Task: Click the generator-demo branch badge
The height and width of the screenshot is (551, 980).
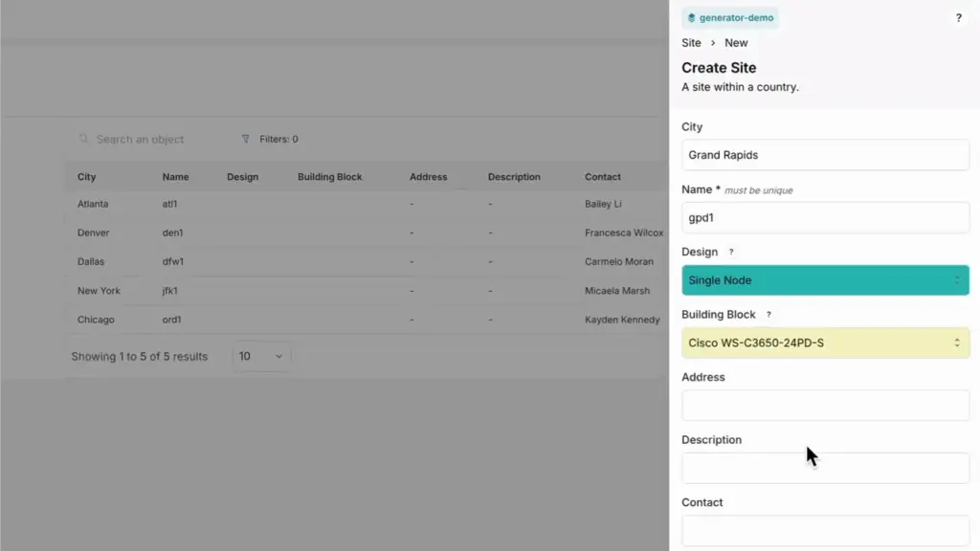Action: [730, 17]
